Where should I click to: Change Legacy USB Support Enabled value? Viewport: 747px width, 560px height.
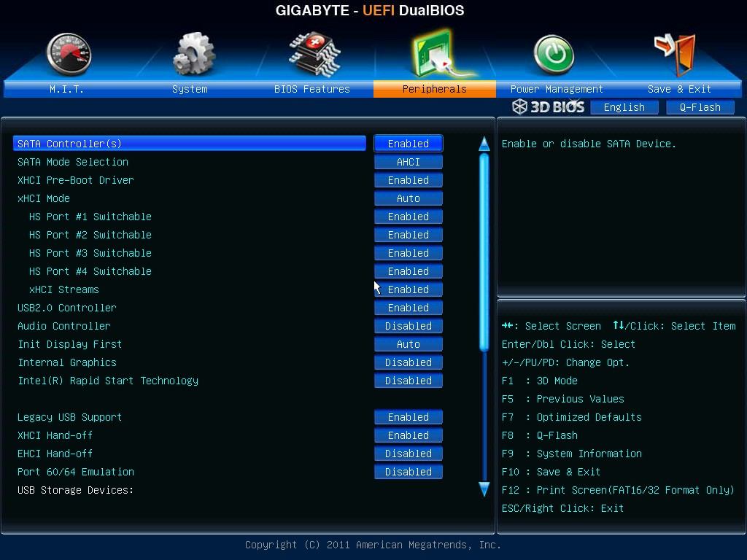point(409,417)
